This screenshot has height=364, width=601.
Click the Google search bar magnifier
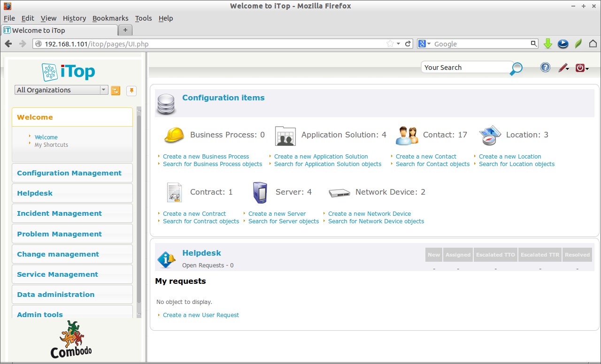click(533, 44)
